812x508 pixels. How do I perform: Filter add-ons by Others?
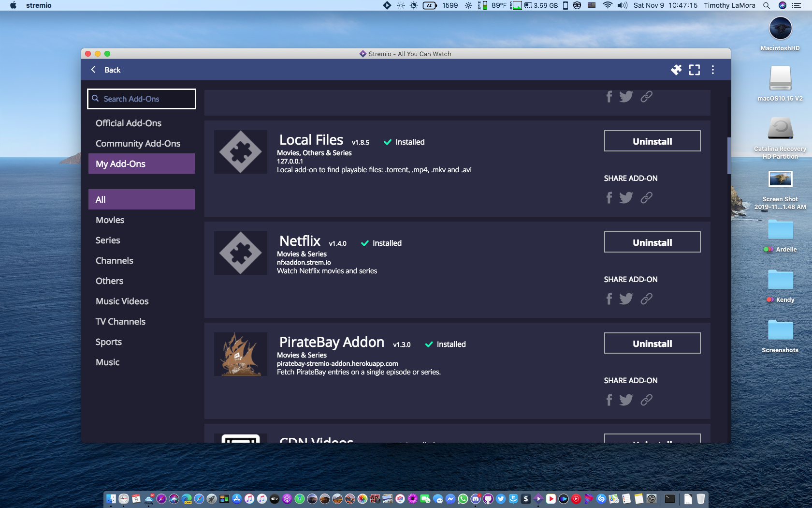point(142,281)
